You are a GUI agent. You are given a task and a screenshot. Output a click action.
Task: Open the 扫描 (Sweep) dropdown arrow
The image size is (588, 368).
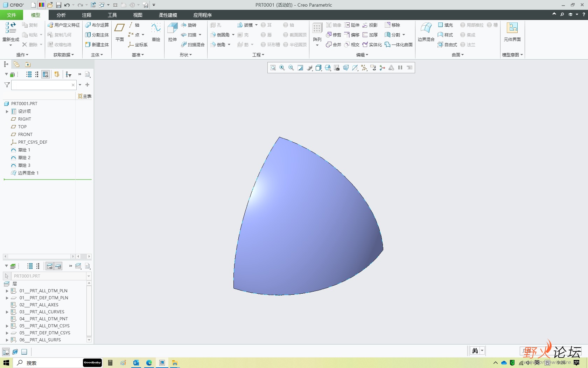click(200, 35)
